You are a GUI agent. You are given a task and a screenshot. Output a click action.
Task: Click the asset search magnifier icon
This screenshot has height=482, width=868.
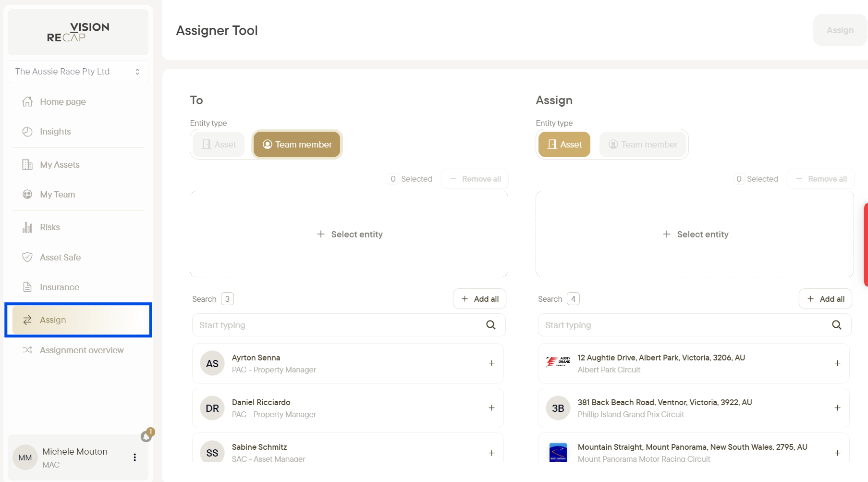[837, 325]
